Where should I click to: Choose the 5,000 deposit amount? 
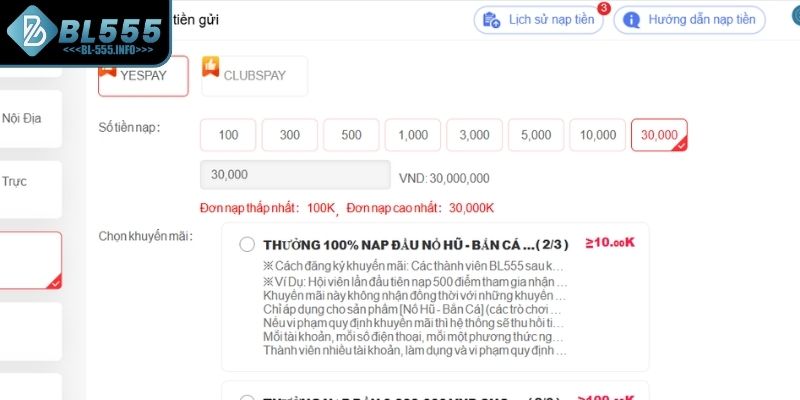coord(536,135)
